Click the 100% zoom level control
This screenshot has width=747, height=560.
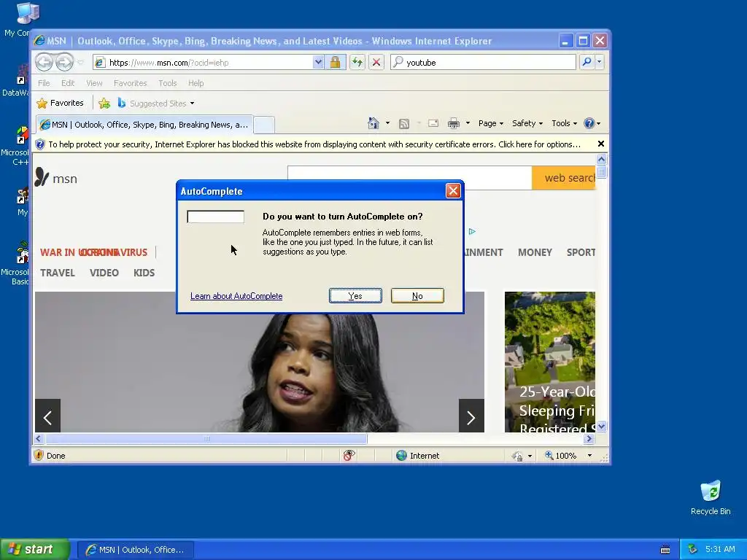pos(561,456)
